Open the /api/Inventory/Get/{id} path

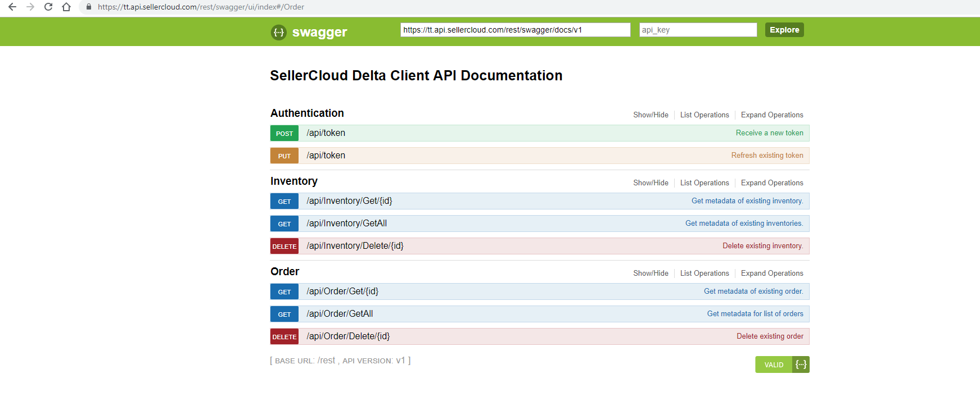tap(349, 201)
